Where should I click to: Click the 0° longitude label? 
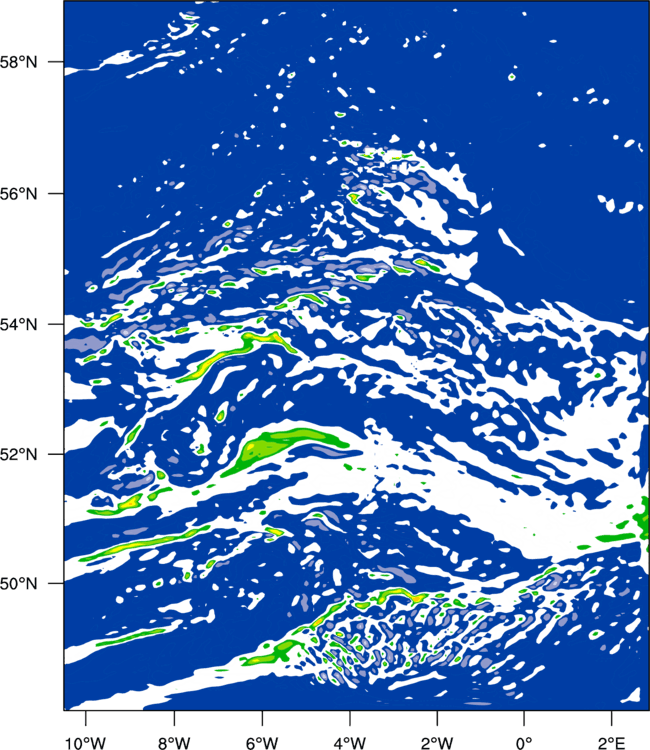click(x=524, y=743)
